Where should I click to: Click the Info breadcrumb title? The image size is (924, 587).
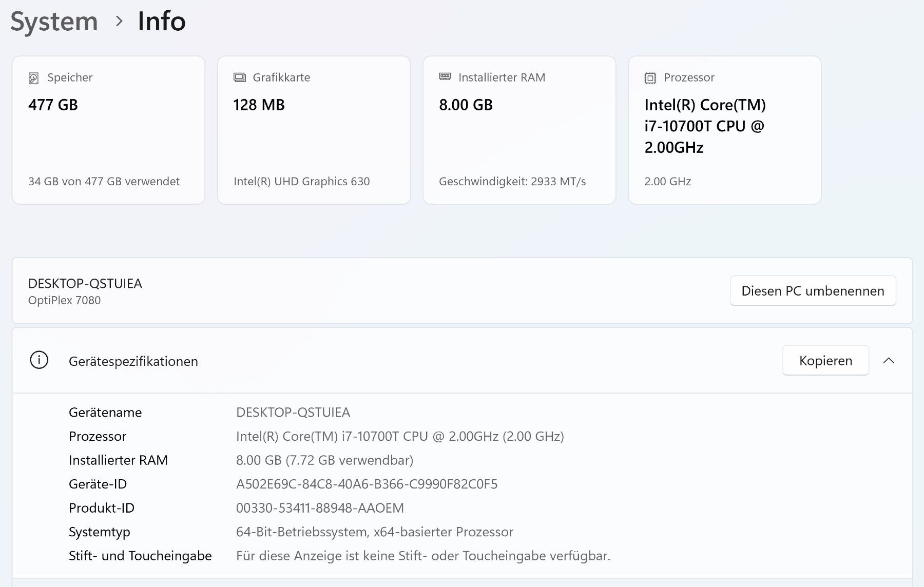[161, 21]
